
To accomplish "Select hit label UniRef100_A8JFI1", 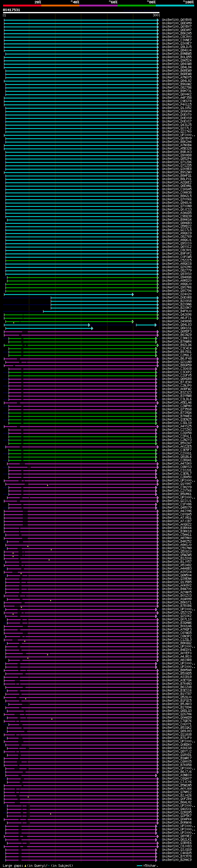I will click(177, 318).
